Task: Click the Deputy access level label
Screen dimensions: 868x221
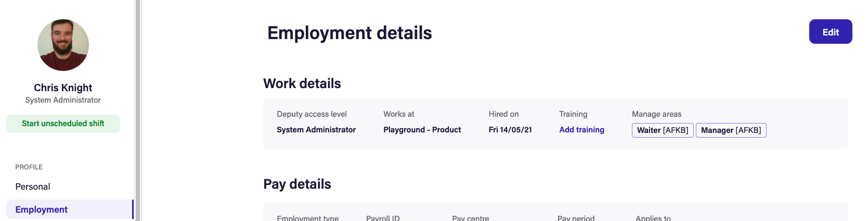Action: pyautogui.click(x=312, y=114)
